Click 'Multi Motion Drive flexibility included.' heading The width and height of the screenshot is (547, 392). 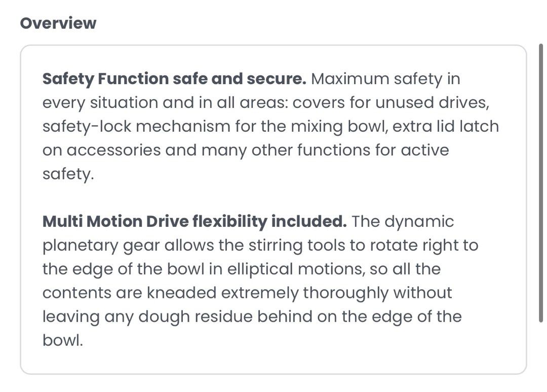[194, 221]
